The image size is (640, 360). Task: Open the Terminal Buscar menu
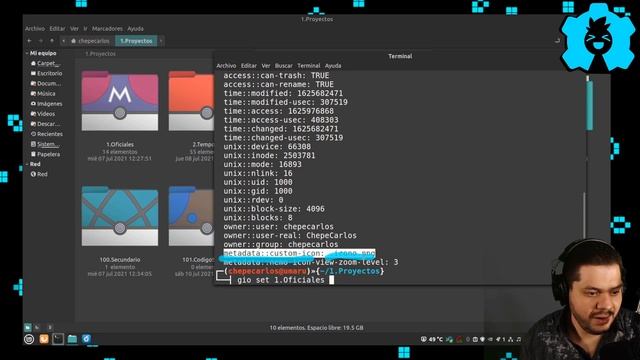(283, 66)
